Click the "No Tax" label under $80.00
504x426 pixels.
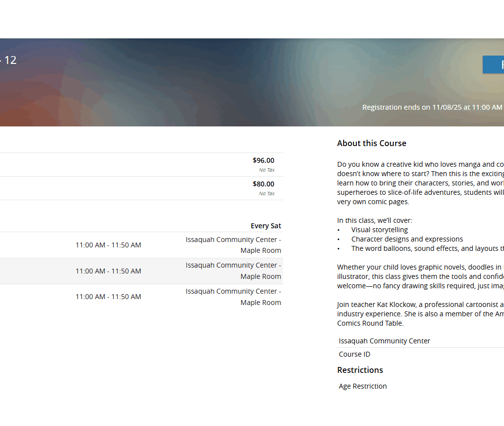point(267,194)
